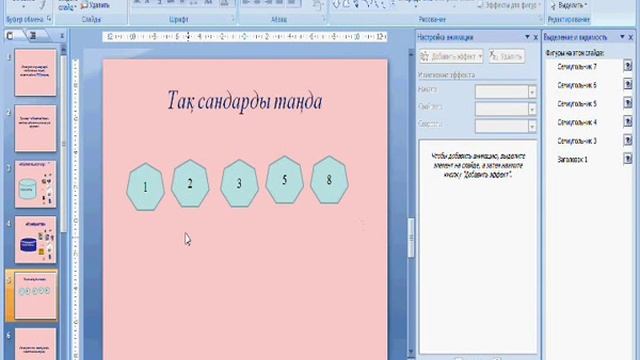This screenshot has width=640, height=360.
Task: Open the Настройка анимации pane options menu
Action: [x=527, y=37]
